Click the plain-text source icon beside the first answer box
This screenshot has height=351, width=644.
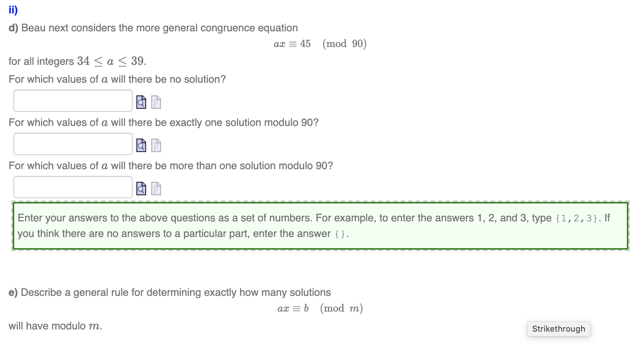(x=156, y=101)
